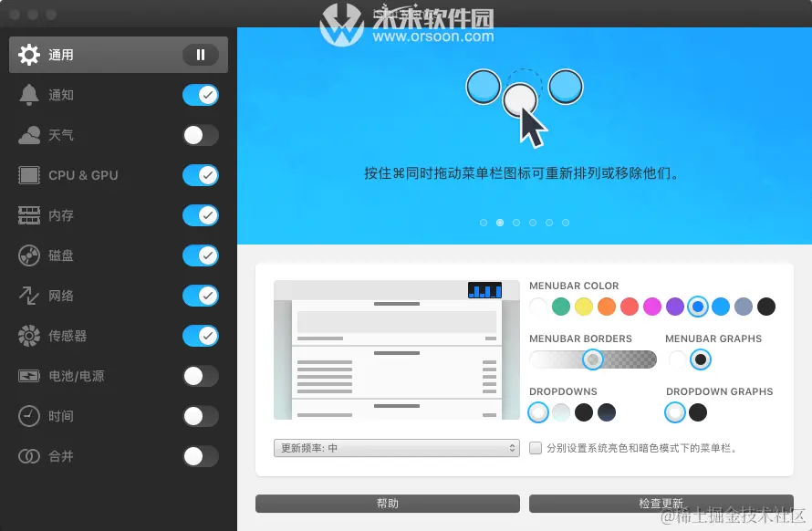The image size is (812, 531).
Task: Click the memory modules icon
Action: [x=29, y=215]
